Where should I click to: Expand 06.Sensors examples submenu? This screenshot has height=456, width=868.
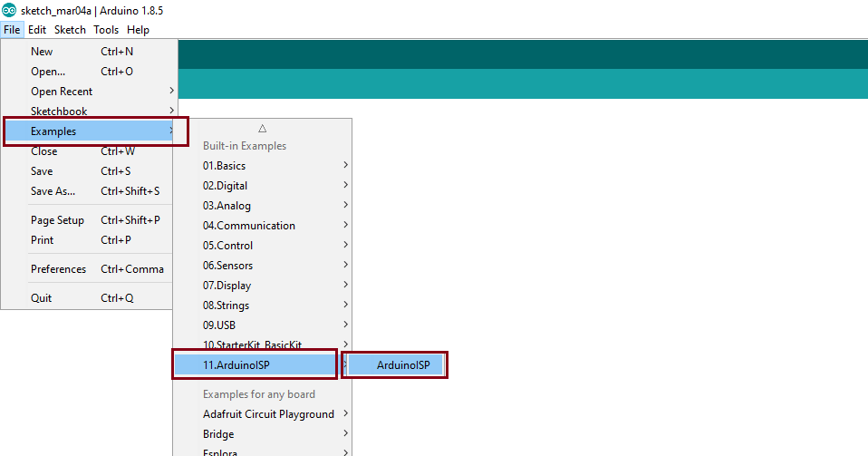pyautogui.click(x=263, y=266)
